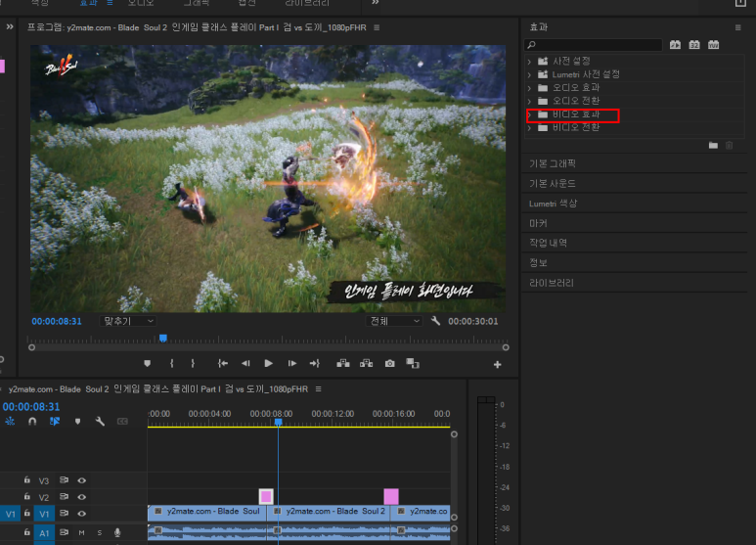Click inside the 효과 search field

(x=594, y=45)
